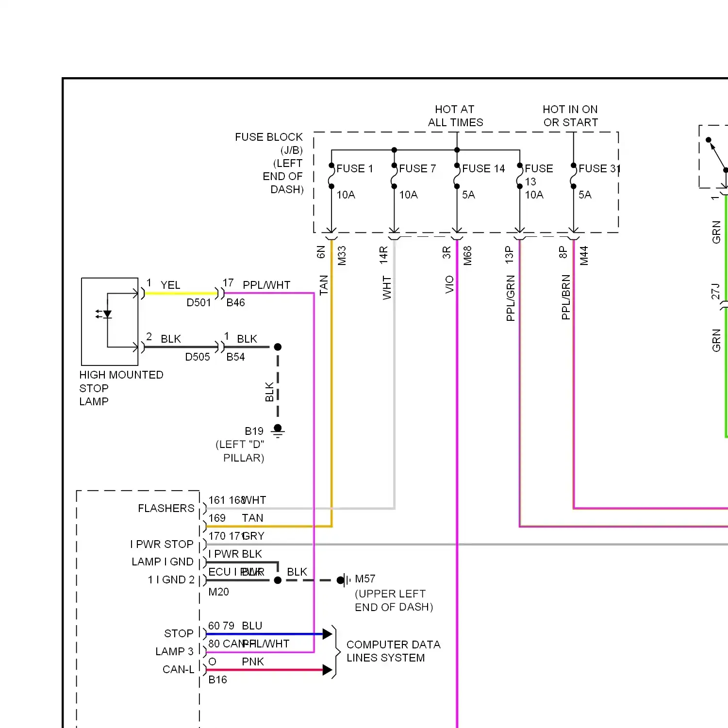Screen dimensions: 728x728
Task: Click the 'FUSE 7' label
Action: pos(417,168)
